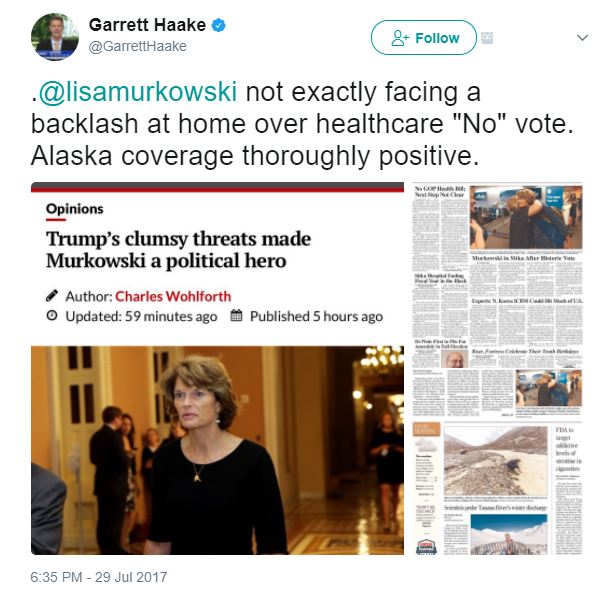Click the calendar icon beside Published
Viewport: 616px width, 596px height.
(236, 315)
